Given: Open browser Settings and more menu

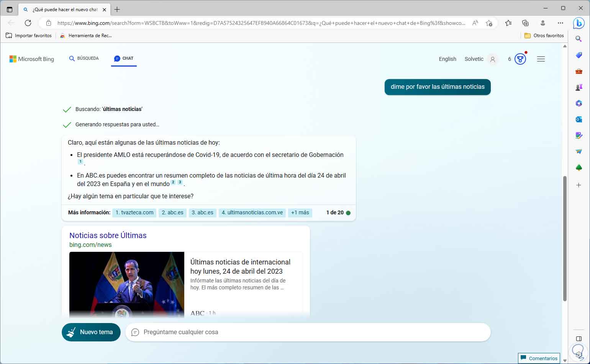Looking at the screenshot, I should click(x=560, y=23).
